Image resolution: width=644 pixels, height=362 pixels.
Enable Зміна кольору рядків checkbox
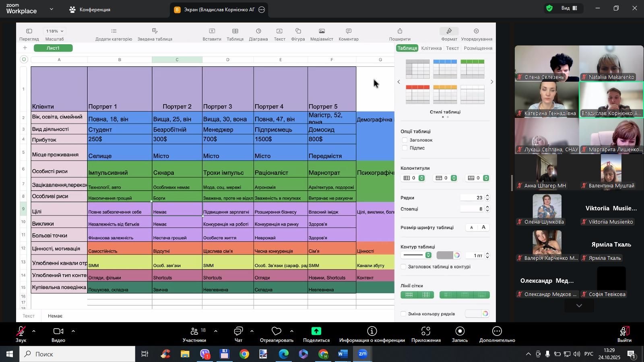click(404, 314)
